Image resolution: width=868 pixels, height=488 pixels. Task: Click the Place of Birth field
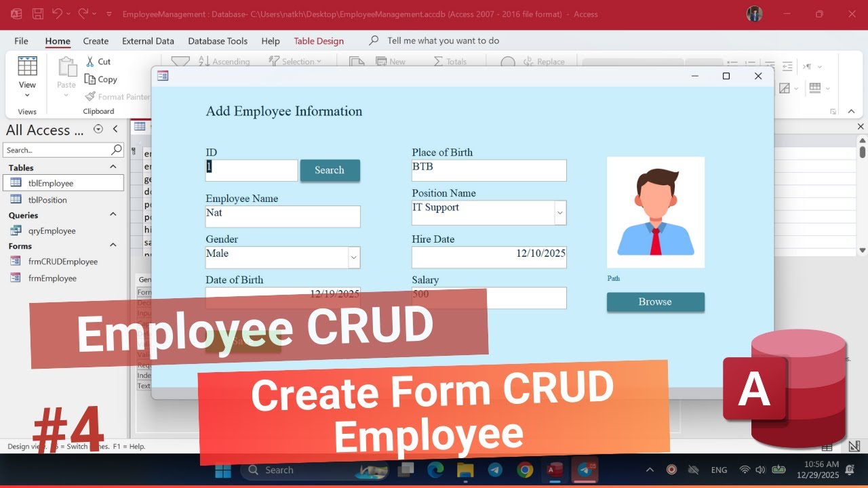489,170
